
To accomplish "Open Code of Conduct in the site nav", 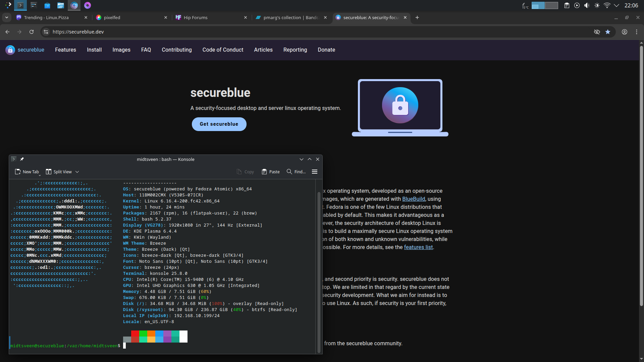I will (223, 50).
